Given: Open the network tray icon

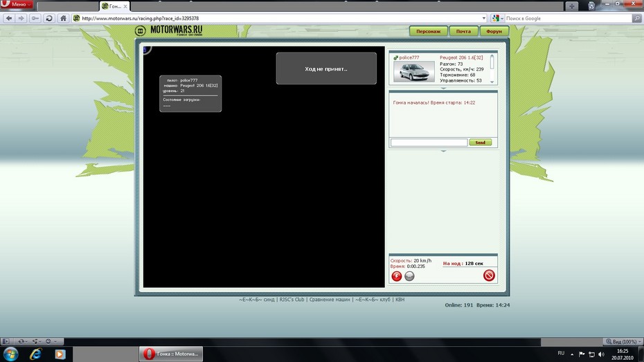Looking at the screenshot, I should [x=591, y=354].
